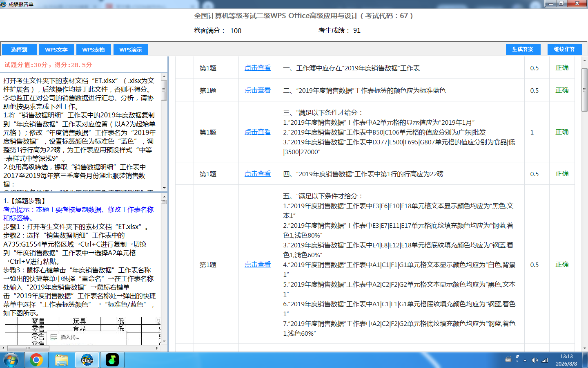Open 点击查看 for the 五、满足以下条件 row

coord(258,265)
